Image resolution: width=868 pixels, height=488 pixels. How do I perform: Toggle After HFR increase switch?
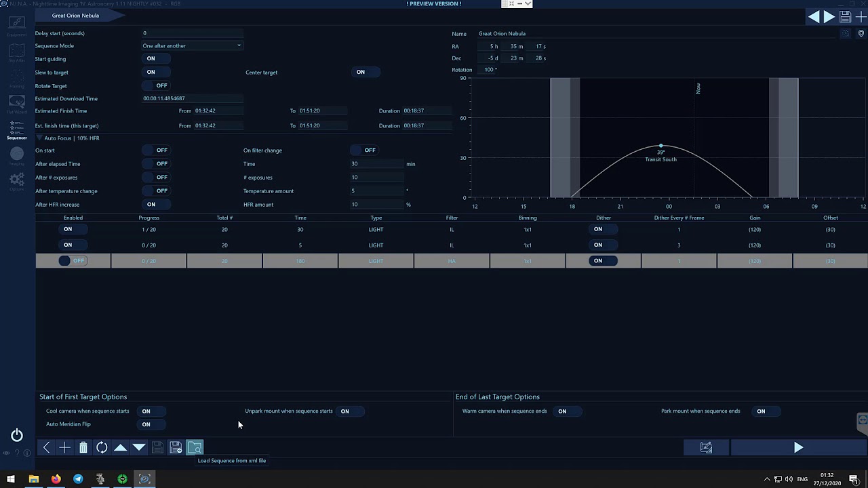pyautogui.click(x=155, y=204)
